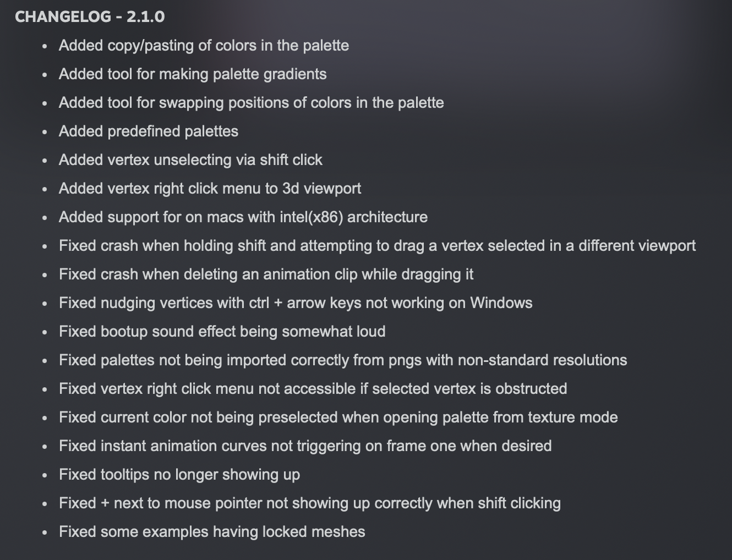Select the line about copy/pasting palette colors
The image size is (732, 560).
coord(204,45)
